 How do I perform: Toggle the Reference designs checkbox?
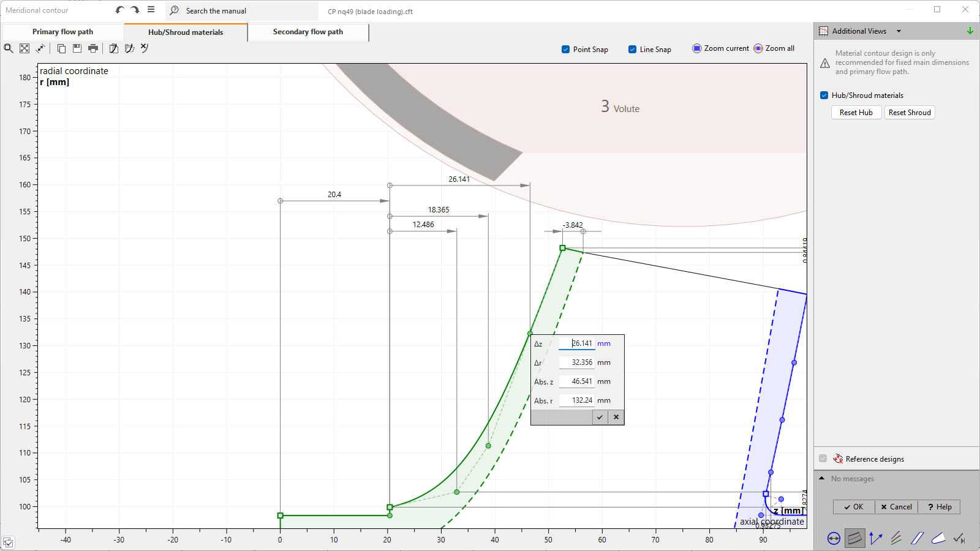coord(823,459)
